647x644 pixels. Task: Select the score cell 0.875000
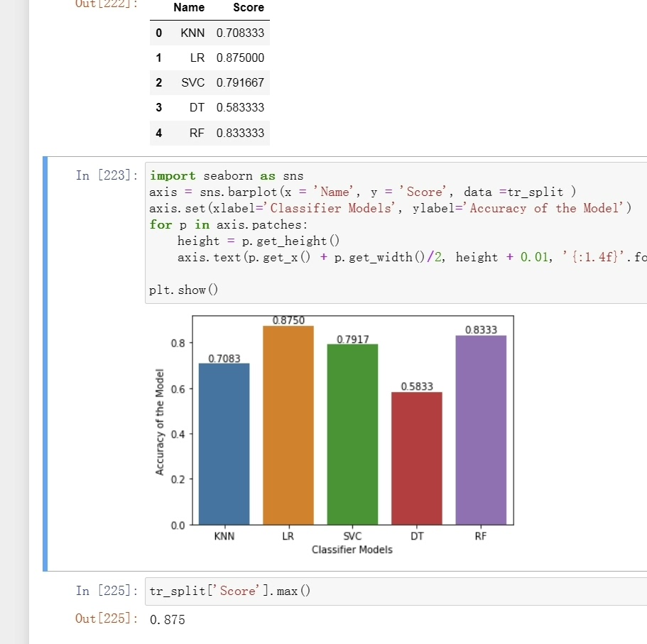[240, 58]
